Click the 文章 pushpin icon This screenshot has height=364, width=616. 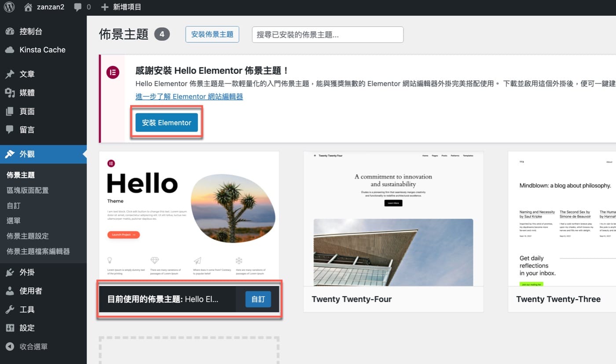pyautogui.click(x=10, y=74)
